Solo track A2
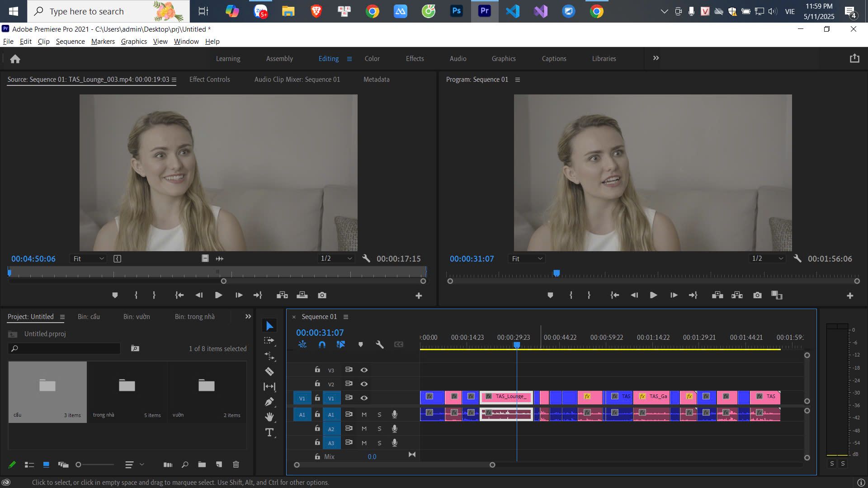This screenshot has height=488, width=868. [x=379, y=429]
